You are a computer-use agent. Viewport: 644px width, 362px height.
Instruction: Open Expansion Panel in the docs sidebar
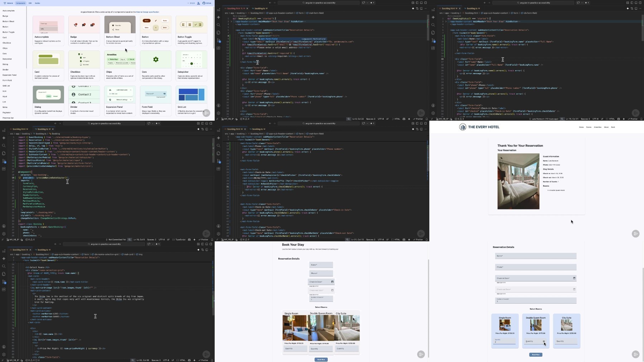(10, 75)
